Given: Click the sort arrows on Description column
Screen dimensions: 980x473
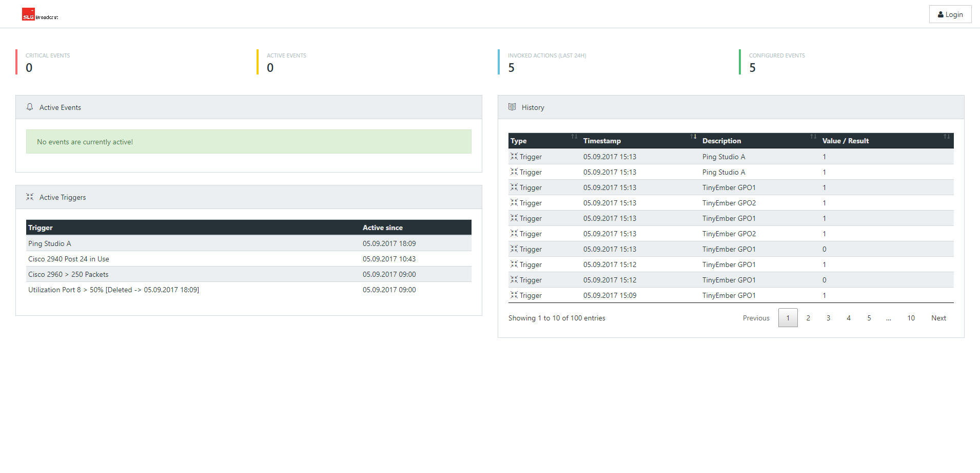Looking at the screenshot, I should pyautogui.click(x=813, y=137).
